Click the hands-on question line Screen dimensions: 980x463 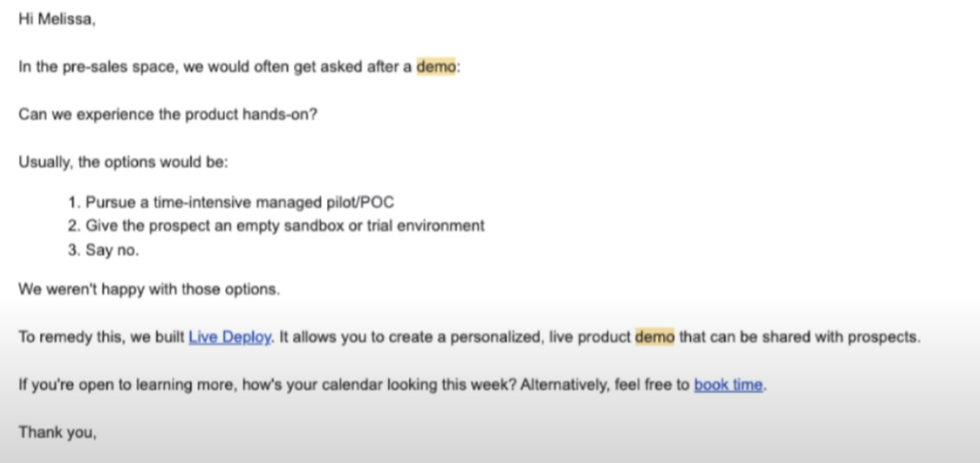[168, 114]
